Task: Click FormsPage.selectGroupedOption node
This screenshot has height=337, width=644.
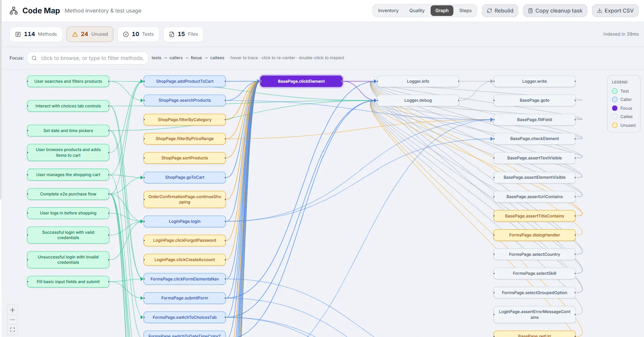Action: [534, 293]
